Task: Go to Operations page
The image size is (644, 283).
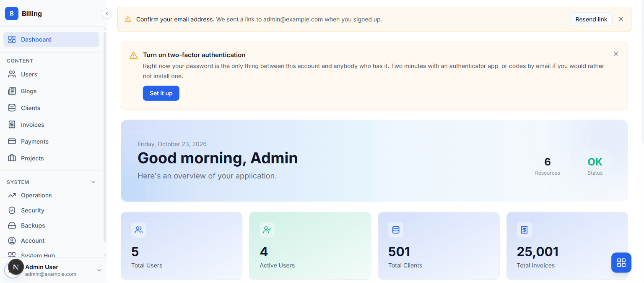Action: [51, 195]
